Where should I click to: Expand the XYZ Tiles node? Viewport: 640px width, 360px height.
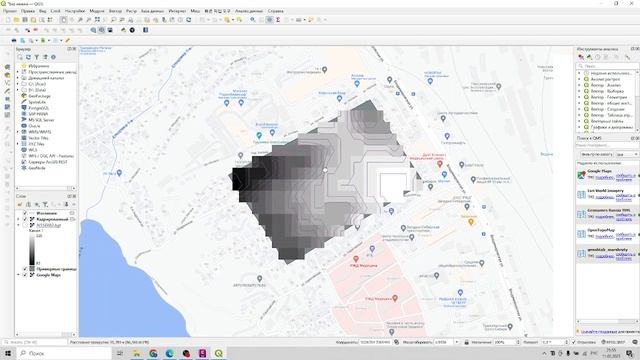click(x=18, y=144)
